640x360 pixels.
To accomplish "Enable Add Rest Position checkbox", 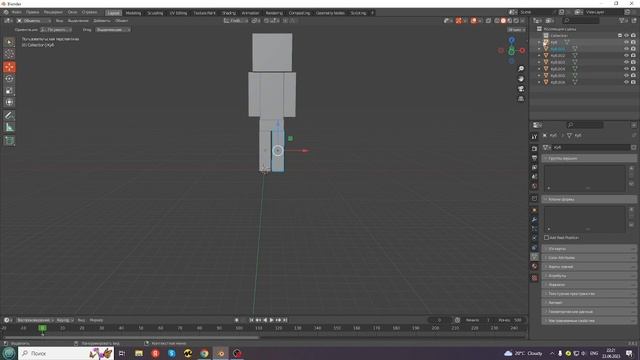I will click(x=547, y=238).
